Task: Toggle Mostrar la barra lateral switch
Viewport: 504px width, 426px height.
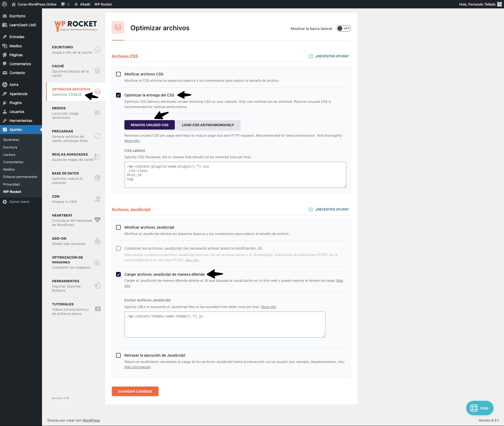Action: point(344,28)
